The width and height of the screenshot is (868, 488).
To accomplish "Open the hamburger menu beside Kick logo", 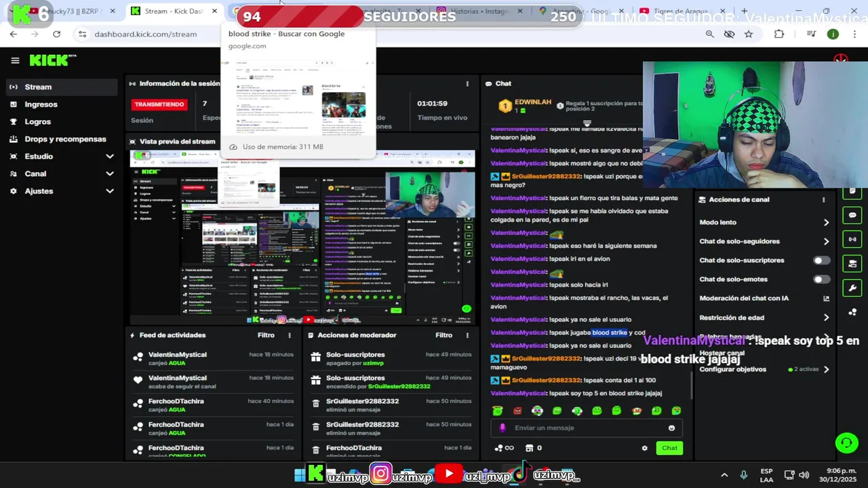I will click(x=15, y=60).
